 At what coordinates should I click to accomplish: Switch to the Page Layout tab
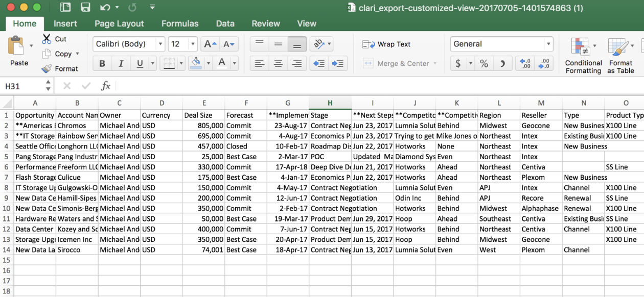click(x=119, y=23)
